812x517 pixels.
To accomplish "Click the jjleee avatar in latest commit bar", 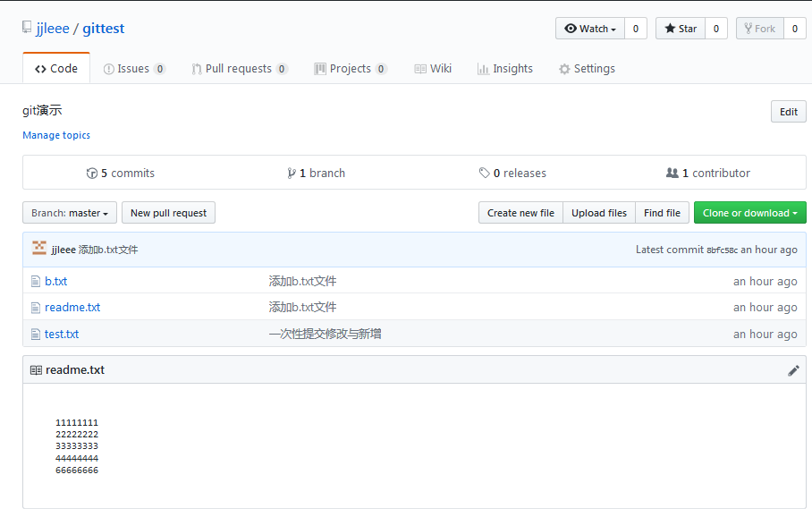I will (39, 248).
